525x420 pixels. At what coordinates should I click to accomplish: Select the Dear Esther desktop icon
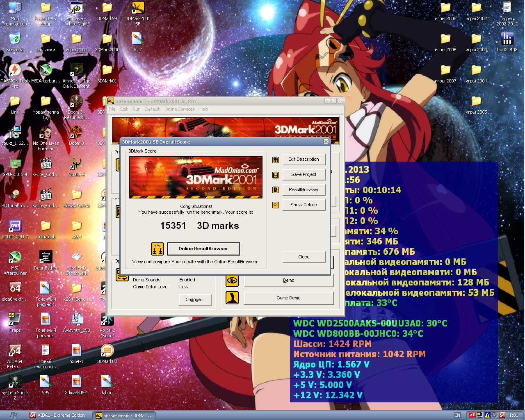click(x=46, y=261)
